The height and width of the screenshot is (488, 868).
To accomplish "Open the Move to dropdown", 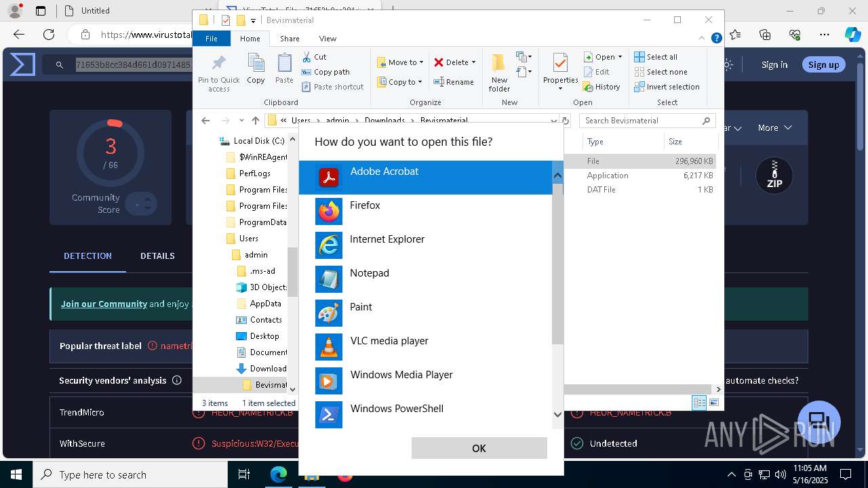I will tap(400, 62).
